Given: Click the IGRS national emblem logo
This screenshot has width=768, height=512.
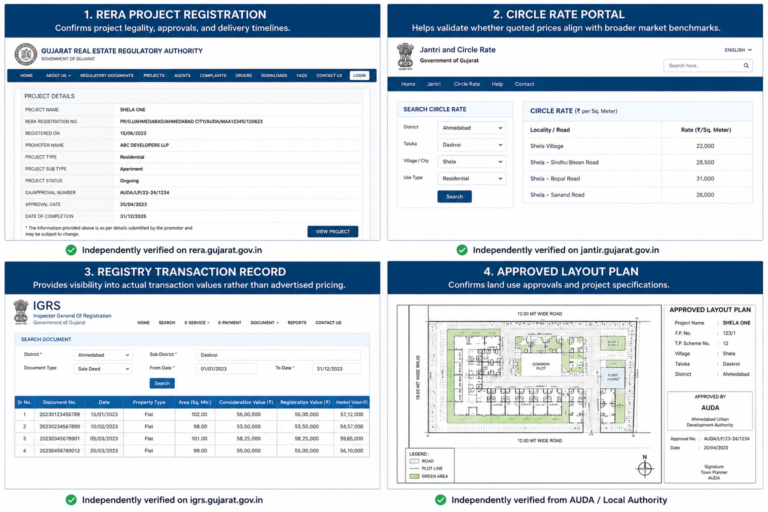Looking at the screenshot, I should 21,312.
